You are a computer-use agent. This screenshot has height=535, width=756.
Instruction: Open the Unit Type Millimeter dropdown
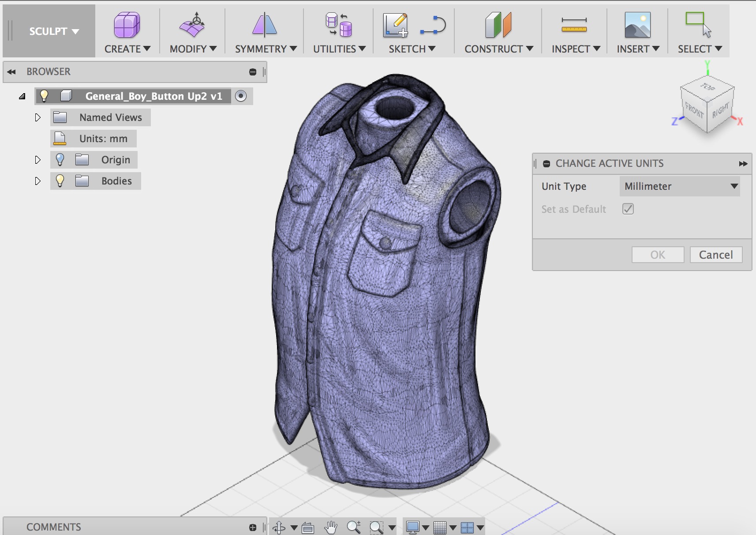(680, 186)
